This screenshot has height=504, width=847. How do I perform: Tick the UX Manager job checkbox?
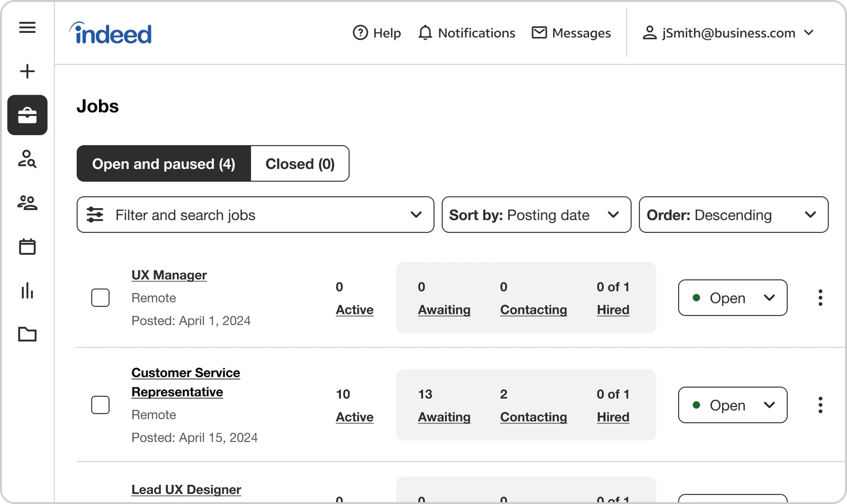click(100, 298)
